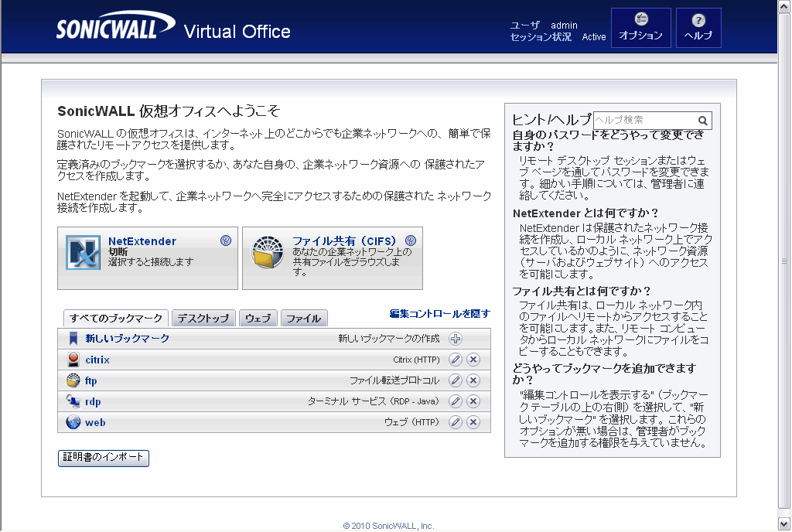Screen dimensions: 792x532
Task: Open the NetExtender help question icon
Action: (226, 240)
